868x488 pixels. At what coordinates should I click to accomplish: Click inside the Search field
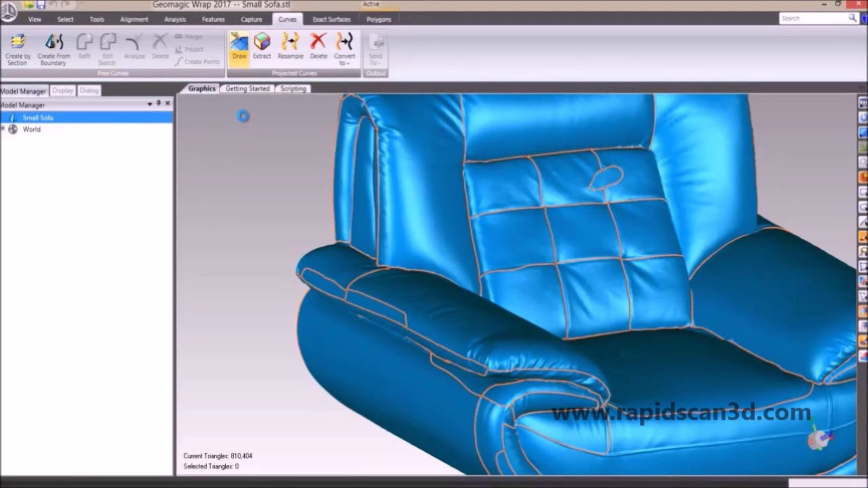tap(814, 18)
